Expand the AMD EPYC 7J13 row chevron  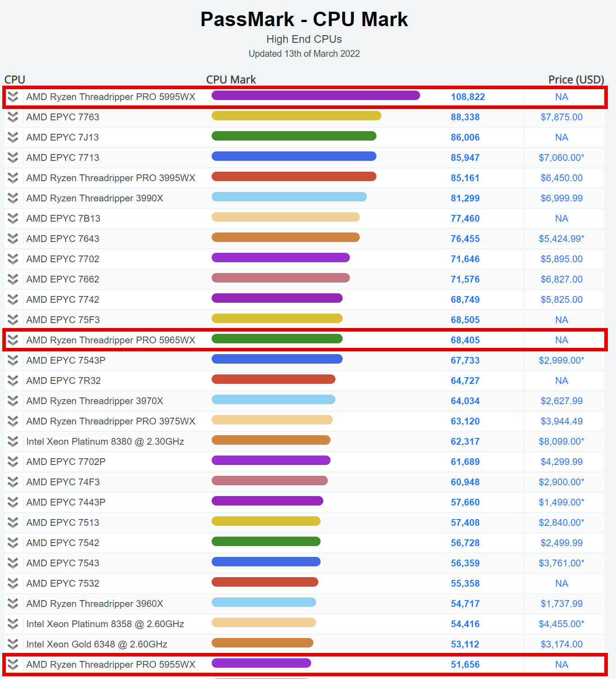13,137
